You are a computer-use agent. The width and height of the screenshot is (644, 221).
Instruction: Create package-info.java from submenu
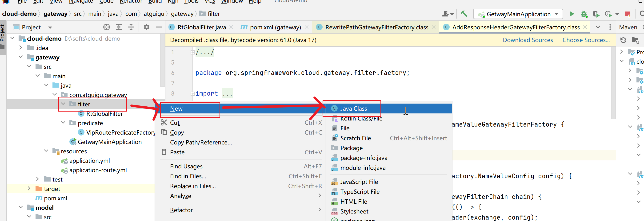[x=389, y=158]
